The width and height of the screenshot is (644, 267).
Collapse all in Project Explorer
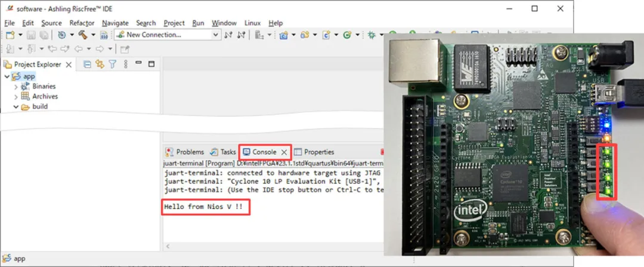click(87, 64)
